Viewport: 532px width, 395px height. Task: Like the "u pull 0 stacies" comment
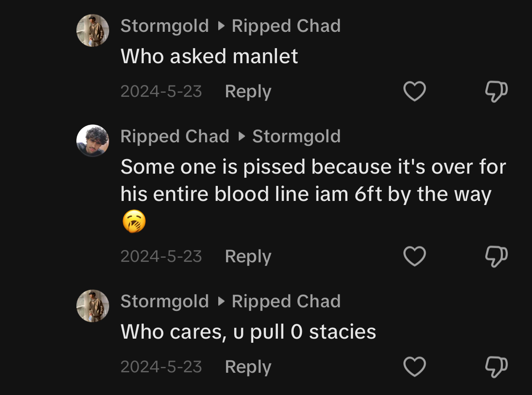[415, 366]
